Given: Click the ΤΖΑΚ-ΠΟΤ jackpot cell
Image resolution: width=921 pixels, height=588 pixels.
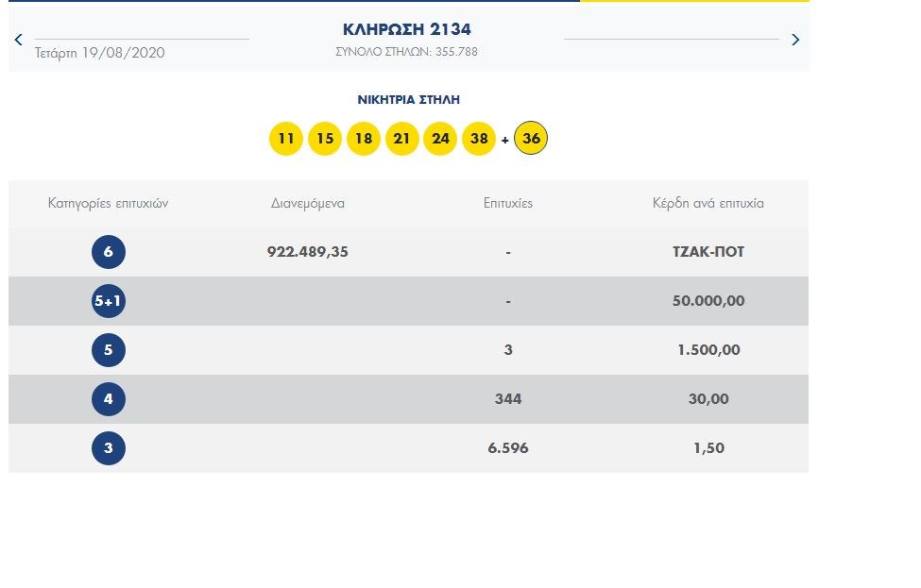Looking at the screenshot, I should point(708,252).
